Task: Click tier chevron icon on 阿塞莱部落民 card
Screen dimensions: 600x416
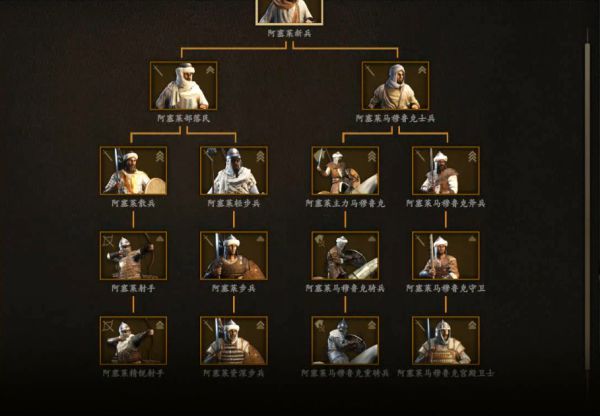Action: 210,70
